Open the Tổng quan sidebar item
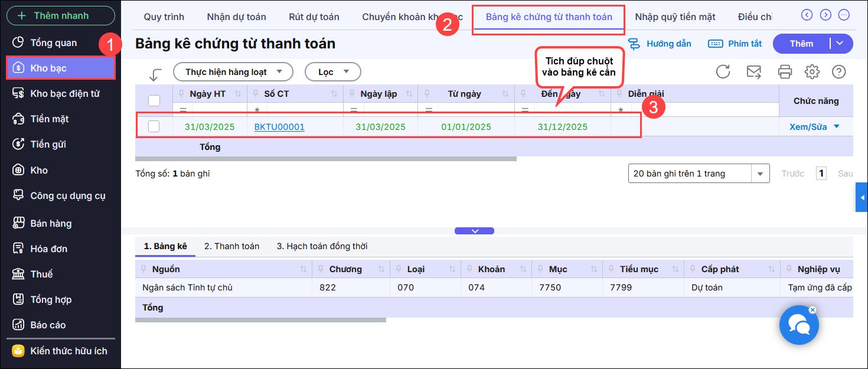 coord(53,43)
